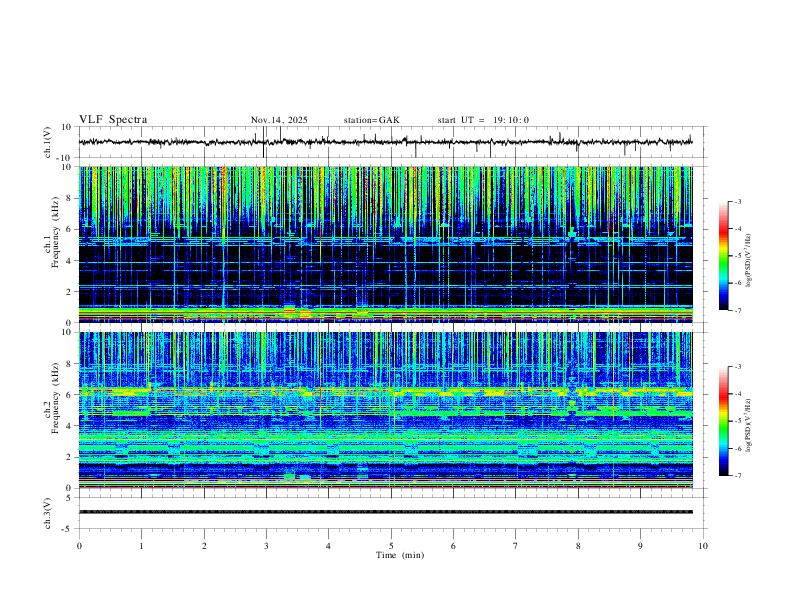Click the "-5" tick on ch.3(V) axis
Screen dimensions: 792x612
(67, 529)
